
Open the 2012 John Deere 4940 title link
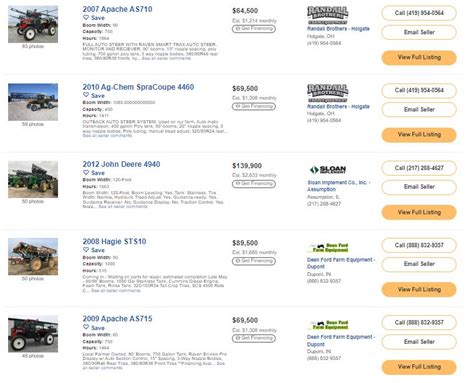point(121,164)
